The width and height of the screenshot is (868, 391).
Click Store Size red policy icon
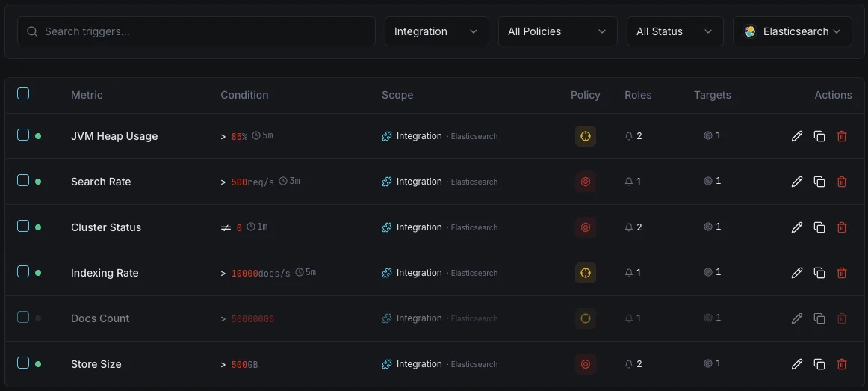point(585,364)
